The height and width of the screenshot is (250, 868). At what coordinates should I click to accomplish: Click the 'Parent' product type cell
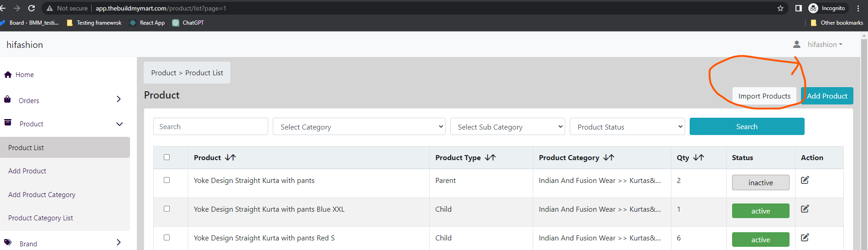pos(446,181)
